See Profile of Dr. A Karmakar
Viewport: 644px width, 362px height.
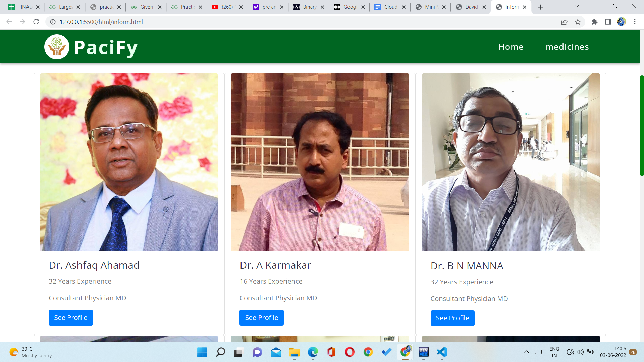pos(261,318)
